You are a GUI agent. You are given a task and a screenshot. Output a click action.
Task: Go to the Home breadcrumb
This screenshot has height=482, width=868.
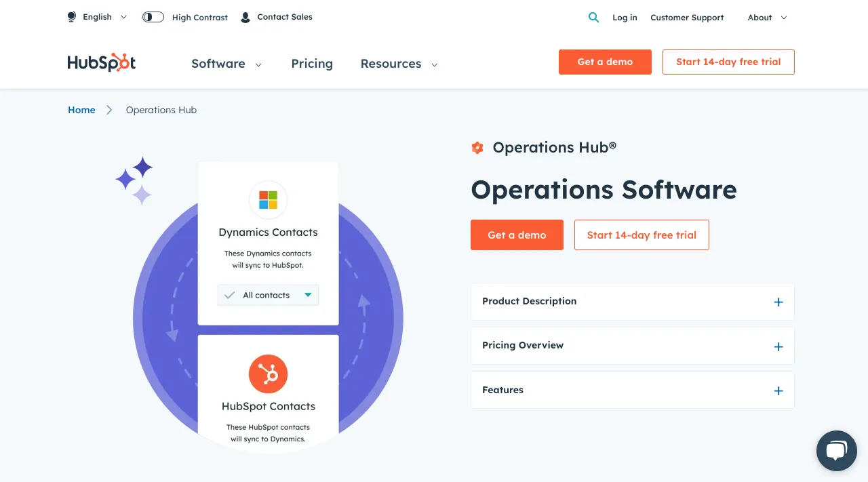(x=81, y=110)
